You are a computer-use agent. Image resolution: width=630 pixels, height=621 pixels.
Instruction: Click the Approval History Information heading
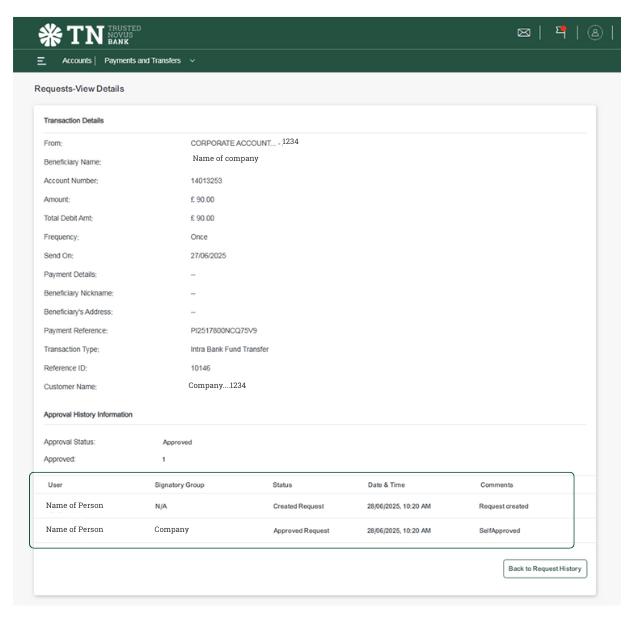click(x=88, y=414)
